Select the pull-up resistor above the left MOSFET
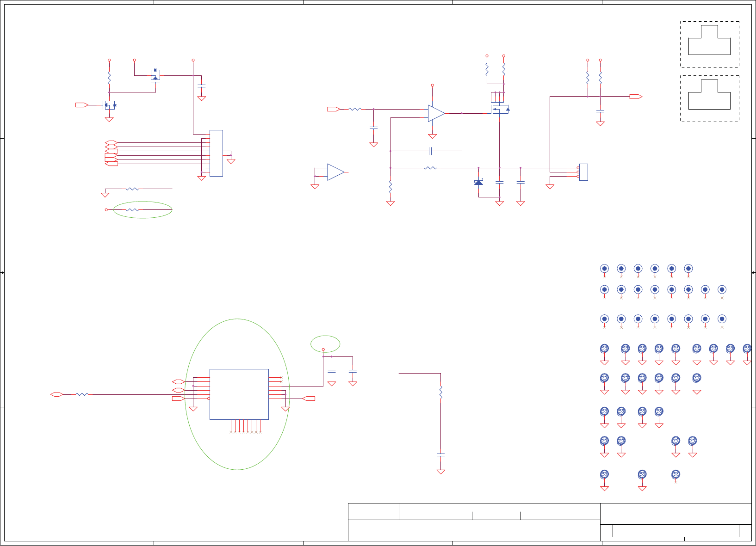Screen dimensions: 756x546 click(109, 77)
